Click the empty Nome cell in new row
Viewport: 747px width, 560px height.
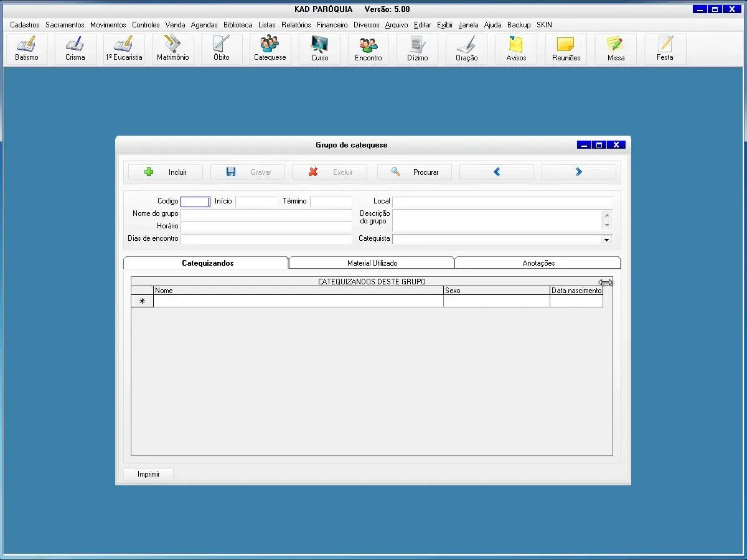[x=298, y=301]
